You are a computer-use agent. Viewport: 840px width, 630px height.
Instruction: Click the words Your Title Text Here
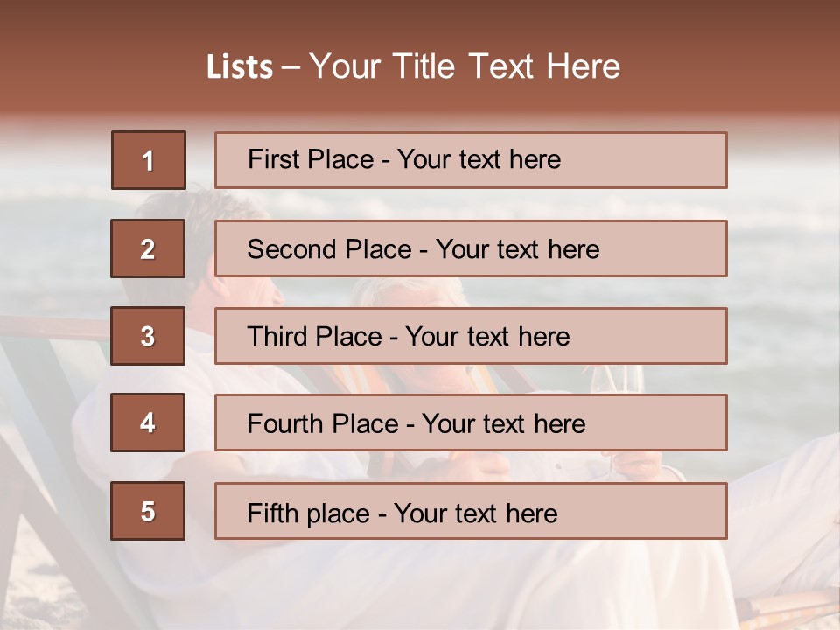(x=465, y=66)
